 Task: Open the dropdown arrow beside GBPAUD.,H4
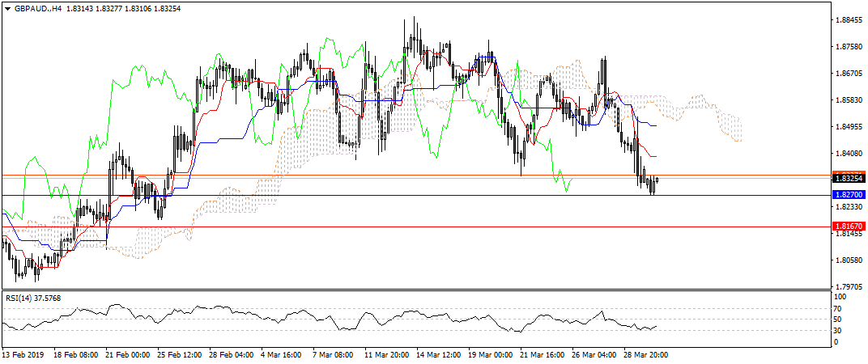click(x=7, y=7)
